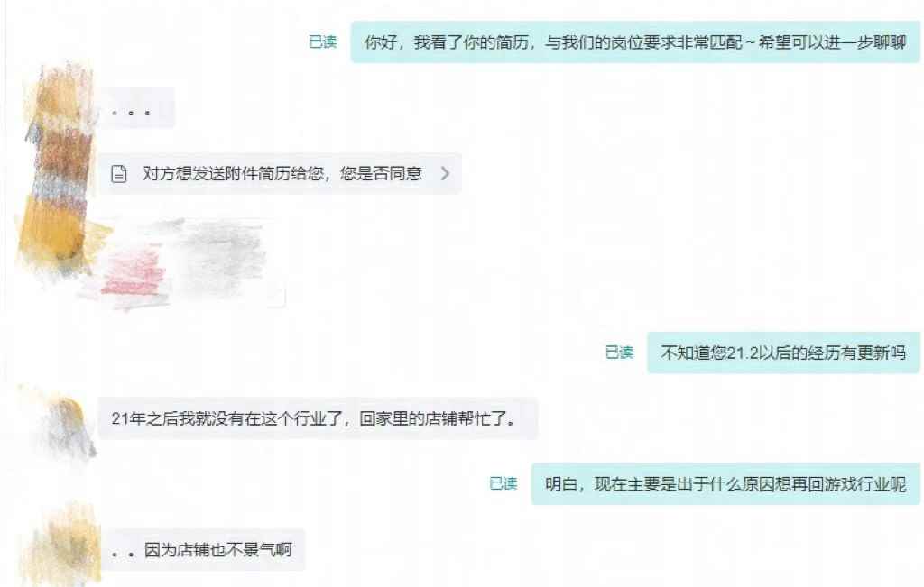Image resolution: width=924 pixels, height=587 pixels.
Task: Select message asking about 21.2以后的经历
Action: pyautogui.click(x=783, y=353)
